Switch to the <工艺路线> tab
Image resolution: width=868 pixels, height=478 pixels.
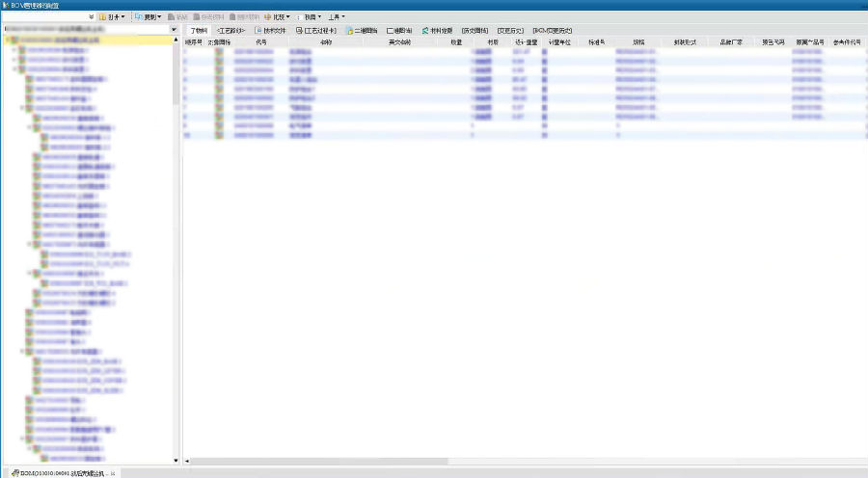pyautogui.click(x=231, y=31)
